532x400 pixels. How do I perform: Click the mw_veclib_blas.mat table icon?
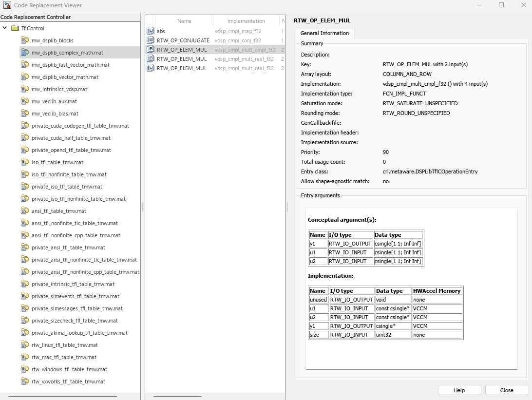click(x=25, y=114)
